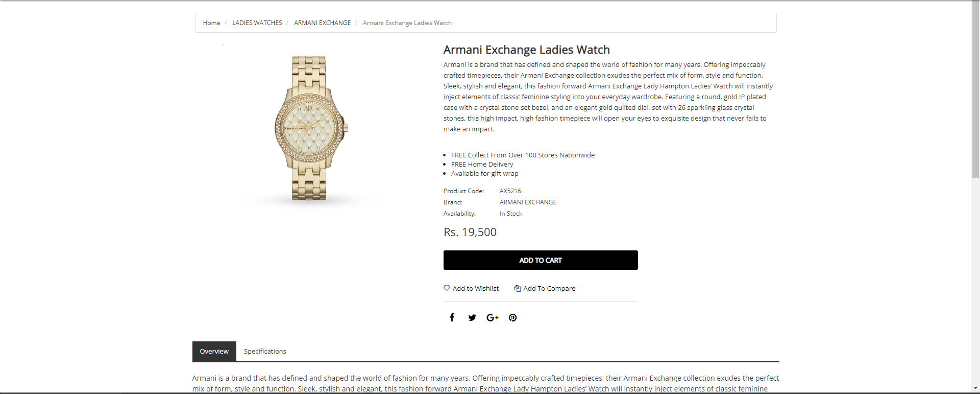Enlarge the gold watch product image

311,128
